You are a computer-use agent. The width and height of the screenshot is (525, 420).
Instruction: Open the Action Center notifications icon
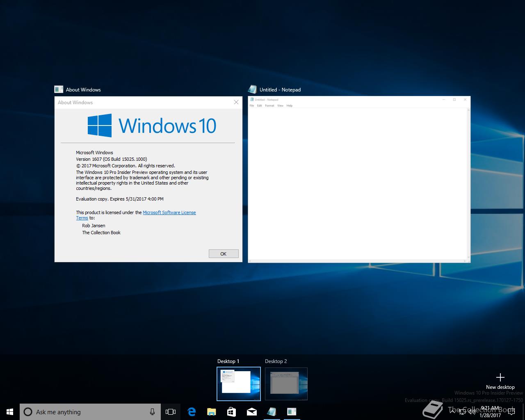[511, 412]
